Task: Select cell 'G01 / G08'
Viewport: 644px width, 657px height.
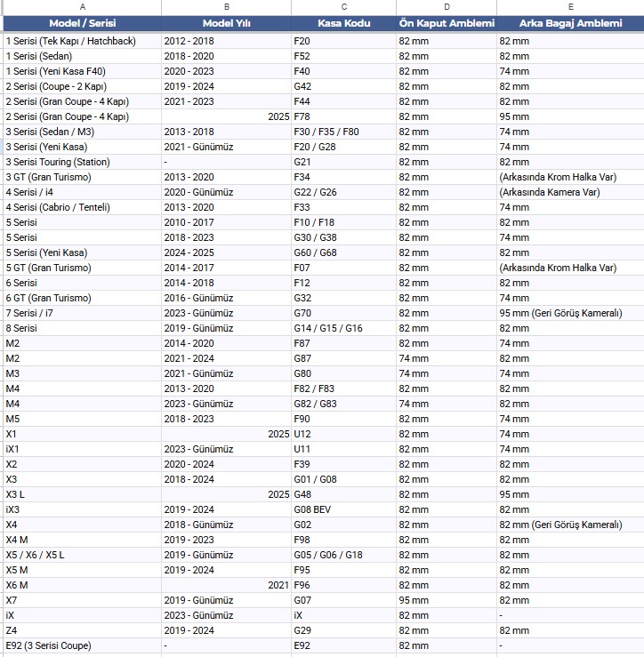Action: pos(344,479)
